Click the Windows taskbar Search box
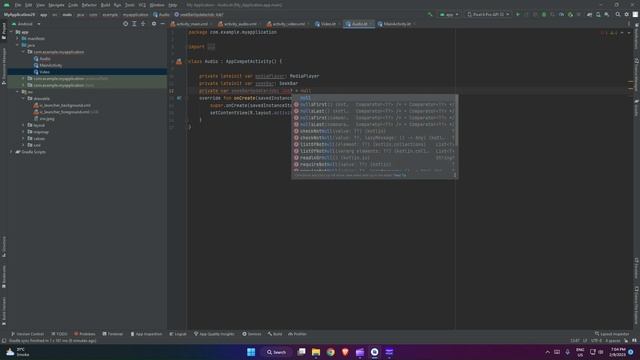640x360 pixels. 276,352
